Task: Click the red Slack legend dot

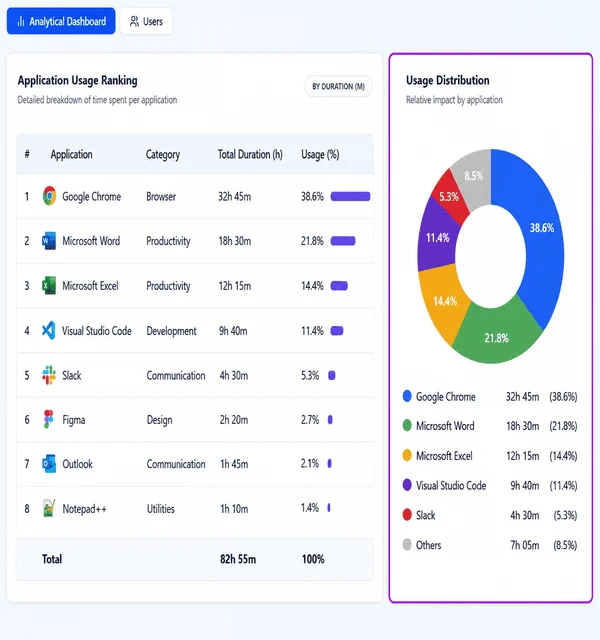Action: click(x=407, y=515)
